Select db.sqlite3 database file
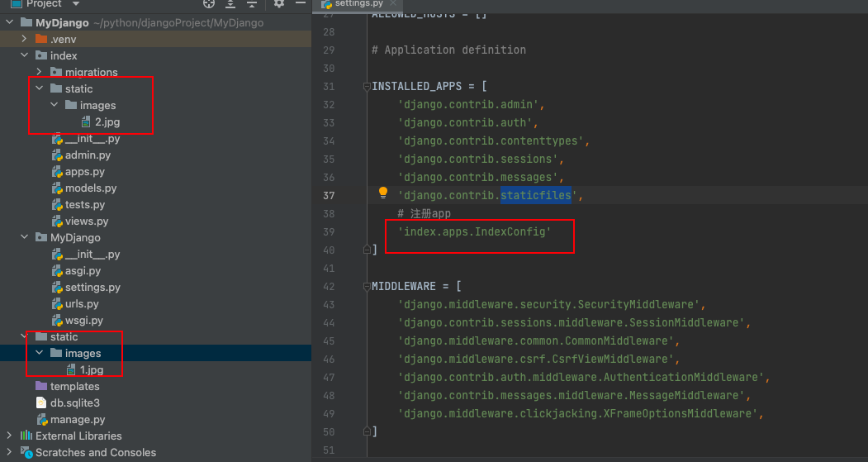Screen dimensions: 868x462 click(x=74, y=402)
